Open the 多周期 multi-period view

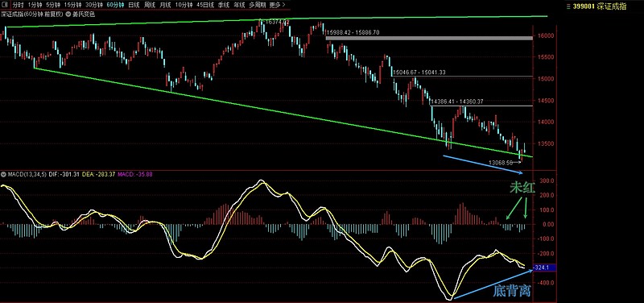point(257,6)
